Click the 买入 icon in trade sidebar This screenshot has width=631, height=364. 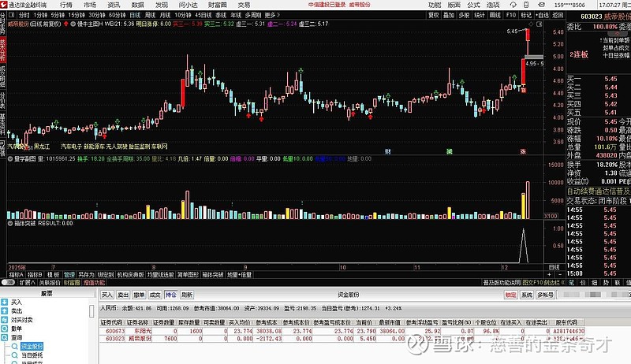click(5, 302)
